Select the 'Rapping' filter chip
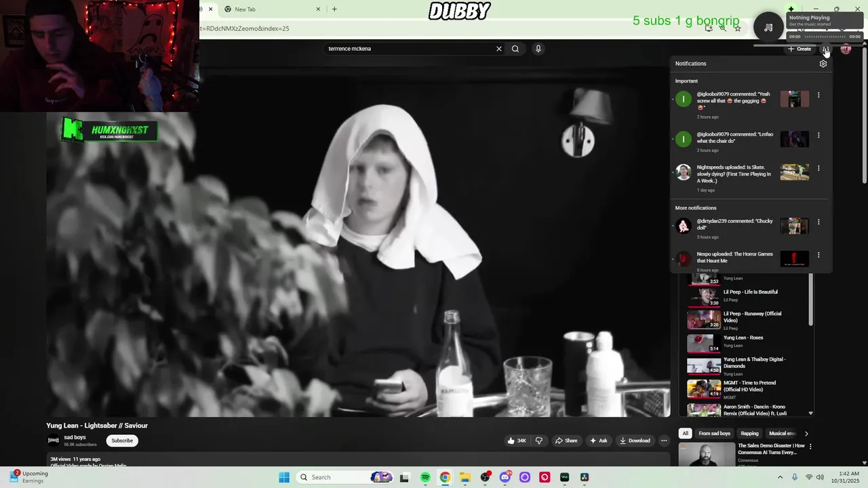This screenshot has height=488, width=868. click(750, 434)
